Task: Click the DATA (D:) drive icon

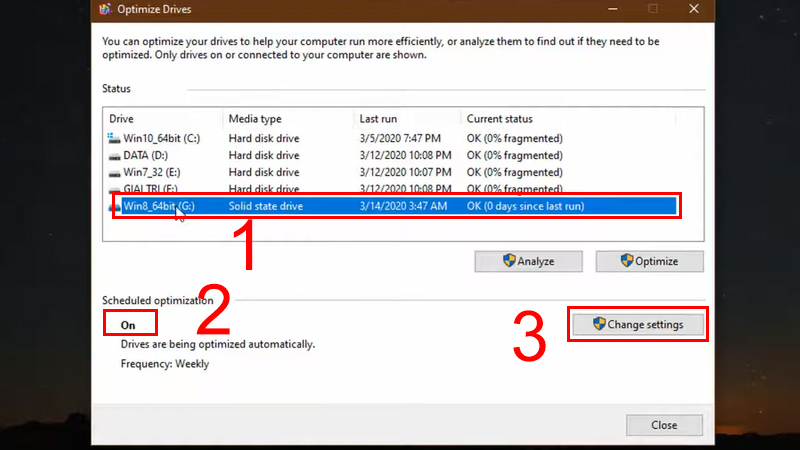Action: point(114,156)
